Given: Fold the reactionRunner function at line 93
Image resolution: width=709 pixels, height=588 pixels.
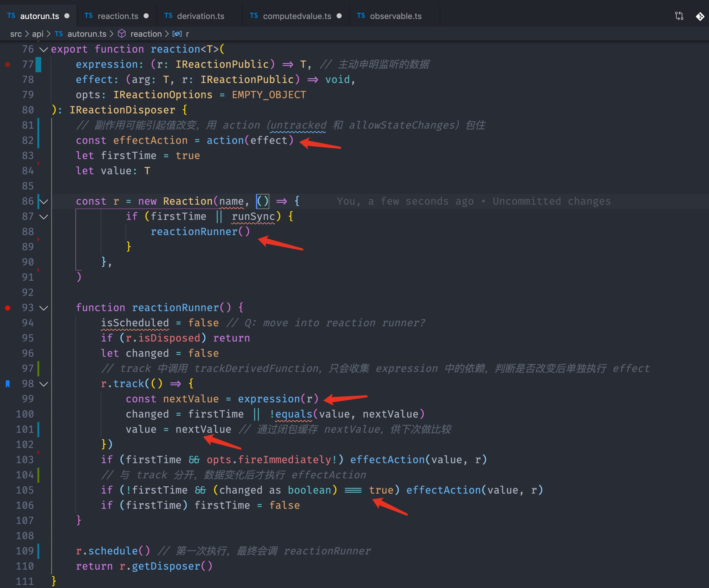Looking at the screenshot, I should click(x=43, y=308).
